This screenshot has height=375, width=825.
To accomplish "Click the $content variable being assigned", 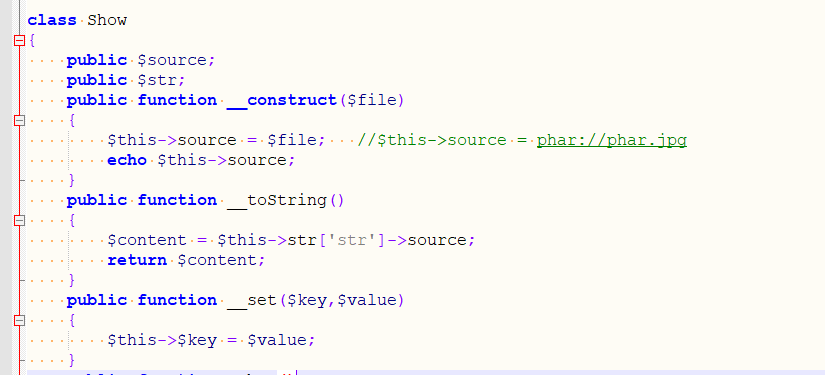I will [147, 240].
